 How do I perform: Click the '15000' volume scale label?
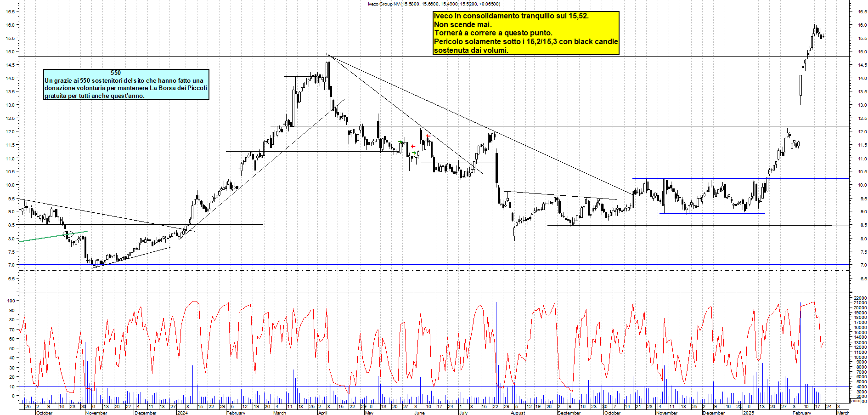(x=860, y=333)
